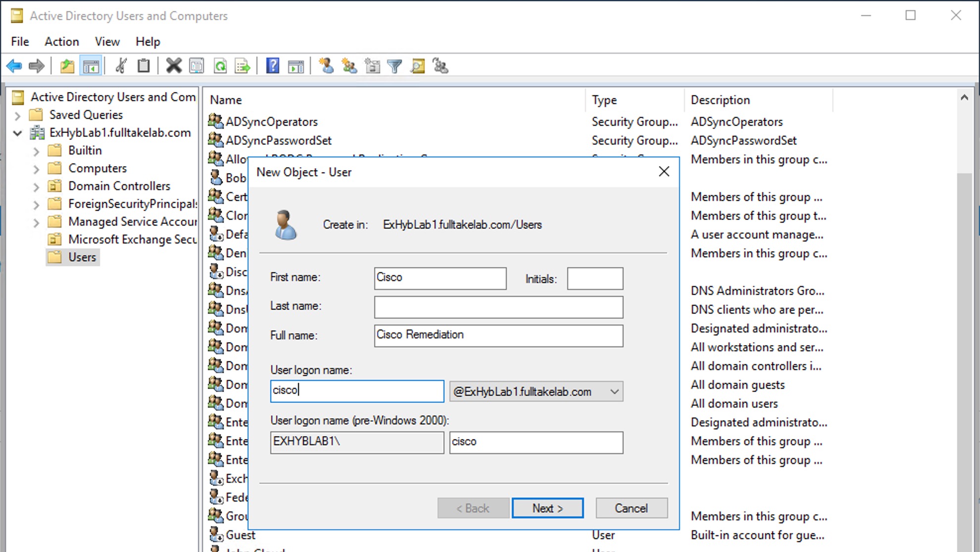This screenshot has height=552, width=980.
Task: Click the Next button
Action: [547, 507]
